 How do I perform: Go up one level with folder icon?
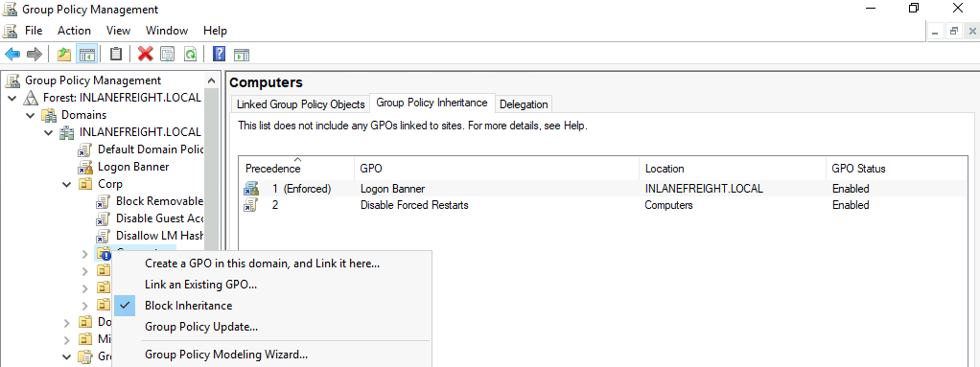tap(63, 54)
